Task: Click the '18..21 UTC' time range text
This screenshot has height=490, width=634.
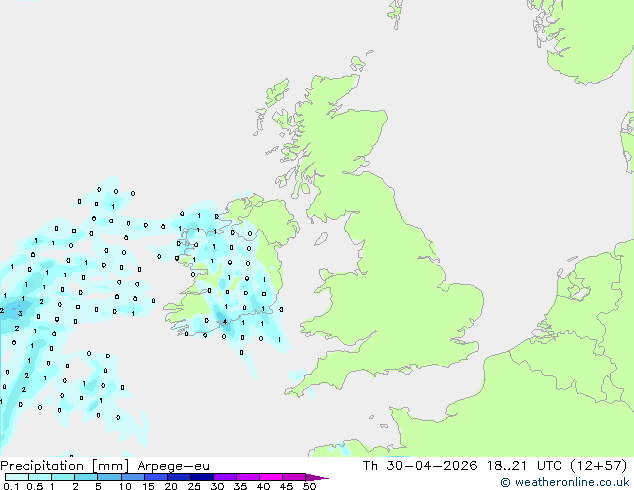Action: click(x=524, y=466)
